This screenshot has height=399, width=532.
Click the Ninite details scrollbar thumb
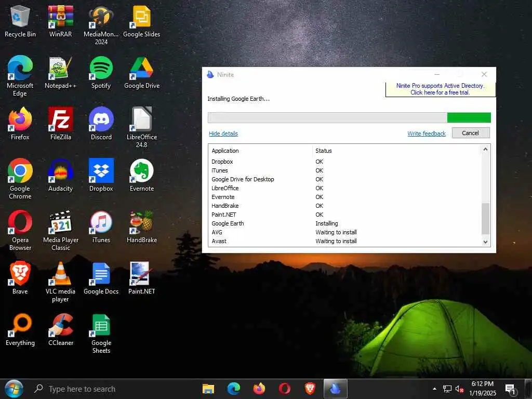[x=486, y=219]
